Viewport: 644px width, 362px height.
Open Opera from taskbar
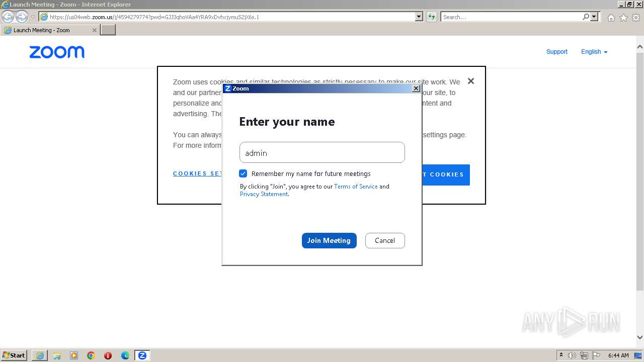click(x=108, y=355)
